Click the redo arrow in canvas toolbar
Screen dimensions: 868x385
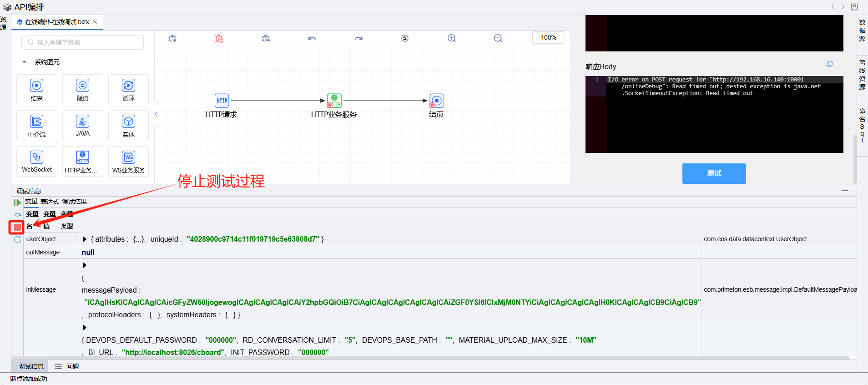tap(358, 38)
